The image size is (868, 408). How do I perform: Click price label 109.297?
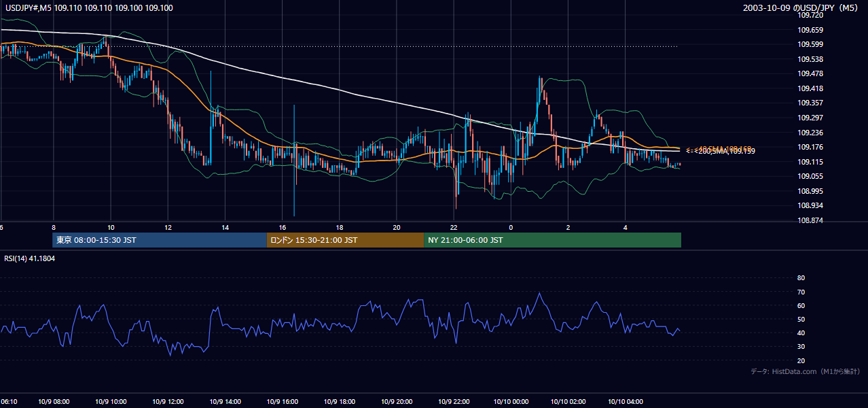tap(810, 118)
